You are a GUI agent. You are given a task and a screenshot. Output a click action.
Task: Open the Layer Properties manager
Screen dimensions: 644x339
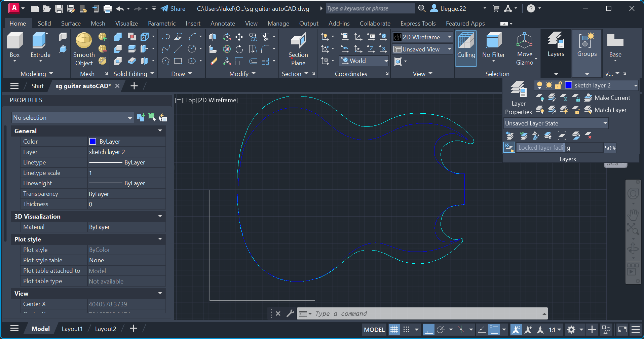click(518, 98)
